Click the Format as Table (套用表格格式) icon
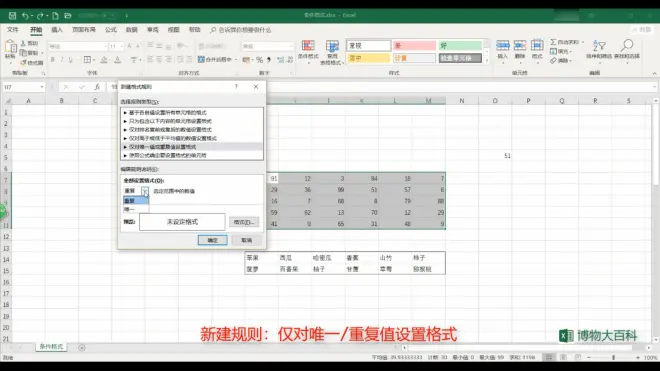 click(x=332, y=46)
